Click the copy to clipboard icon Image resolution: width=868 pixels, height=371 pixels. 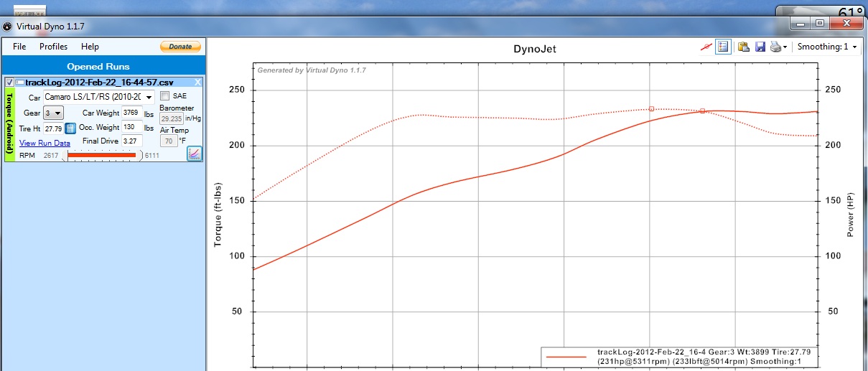click(x=744, y=47)
